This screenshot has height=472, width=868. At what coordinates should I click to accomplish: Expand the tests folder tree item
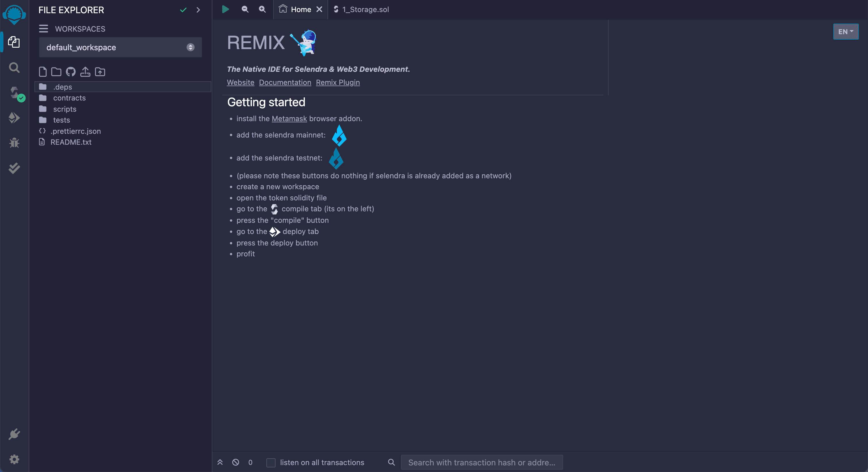tap(62, 120)
